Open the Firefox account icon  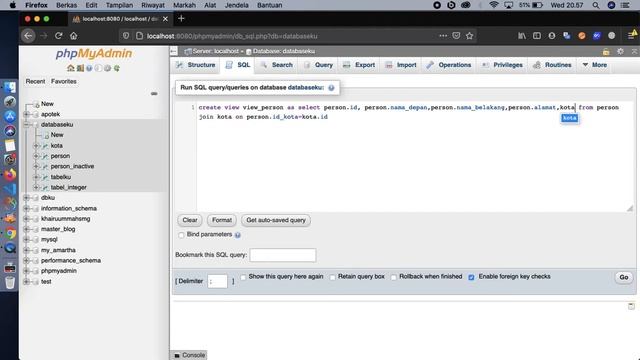(552, 36)
